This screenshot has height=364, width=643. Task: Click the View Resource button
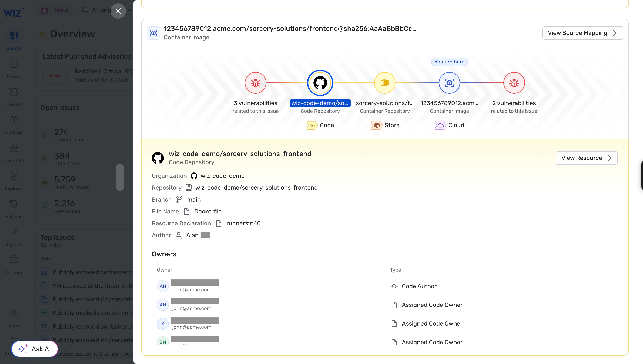586,158
